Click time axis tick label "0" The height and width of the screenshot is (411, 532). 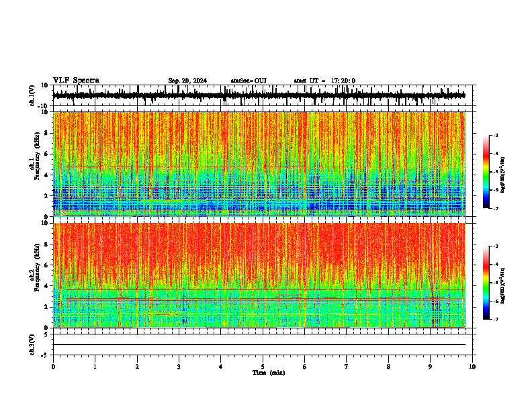tap(53, 367)
